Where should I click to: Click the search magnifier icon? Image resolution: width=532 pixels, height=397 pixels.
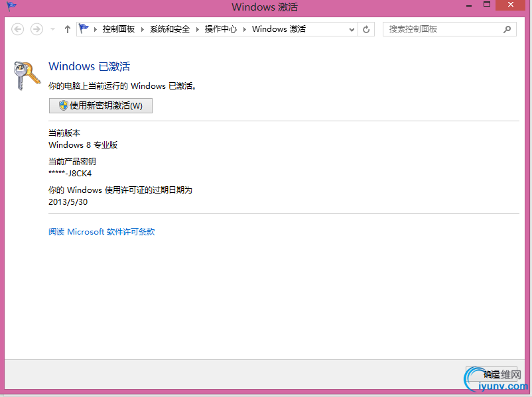click(x=507, y=29)
